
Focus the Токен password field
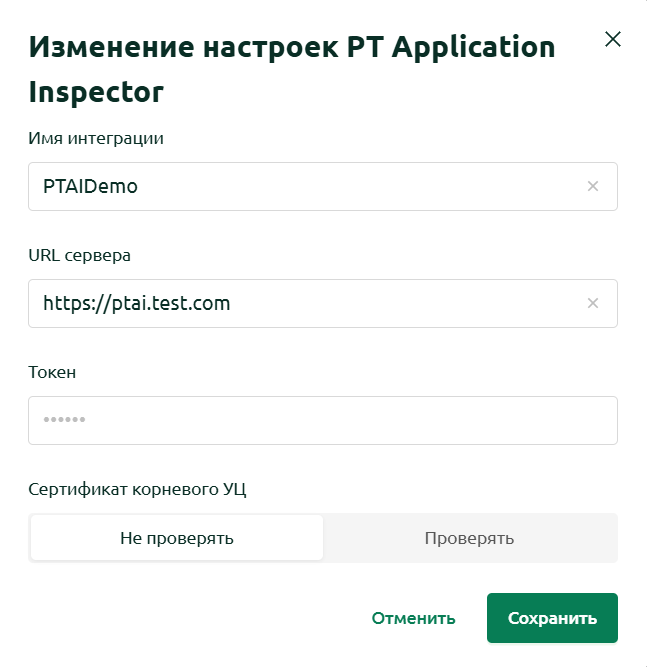[x=323, y=420]
